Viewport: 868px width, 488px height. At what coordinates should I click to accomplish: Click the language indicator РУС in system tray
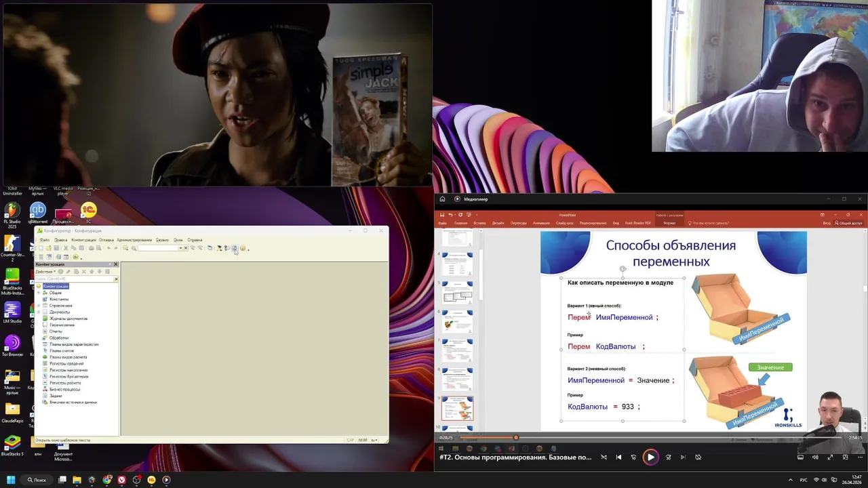804,480
